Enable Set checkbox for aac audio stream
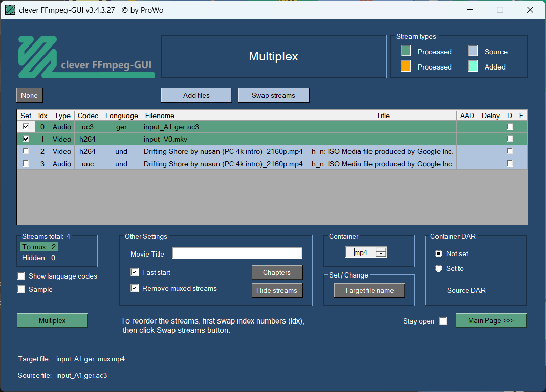 [x=26, y=164]
